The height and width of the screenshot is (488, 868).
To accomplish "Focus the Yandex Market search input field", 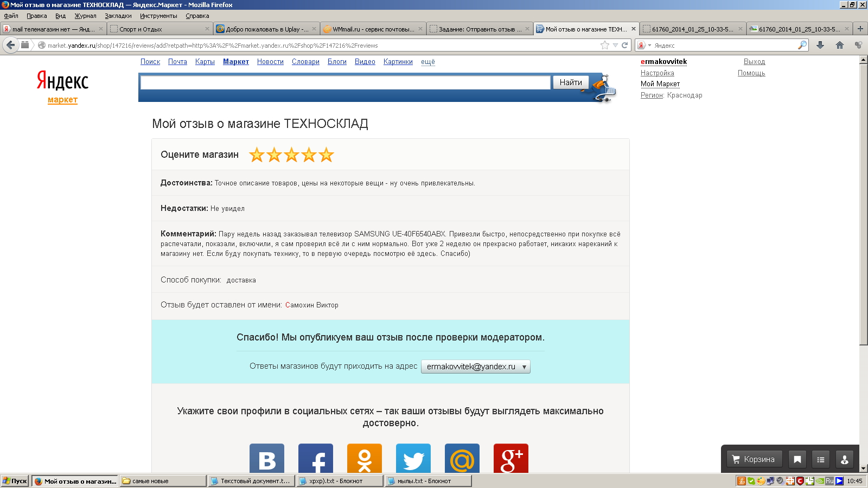I will (345, 82).
